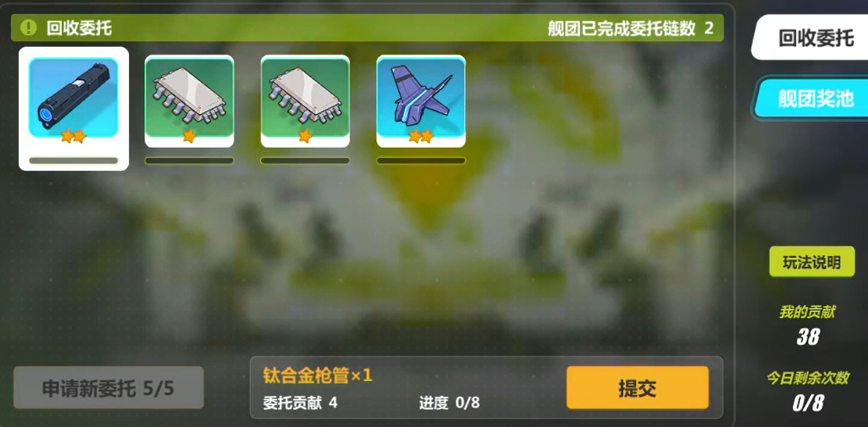
Task: Click the 今日剩余次数 0/8 counter
Action: 808,392
